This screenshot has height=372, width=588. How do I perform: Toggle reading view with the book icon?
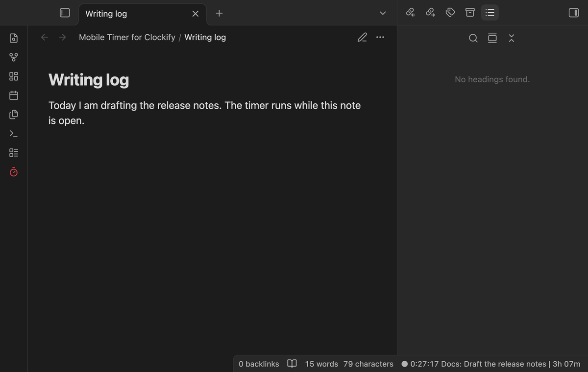292,364
